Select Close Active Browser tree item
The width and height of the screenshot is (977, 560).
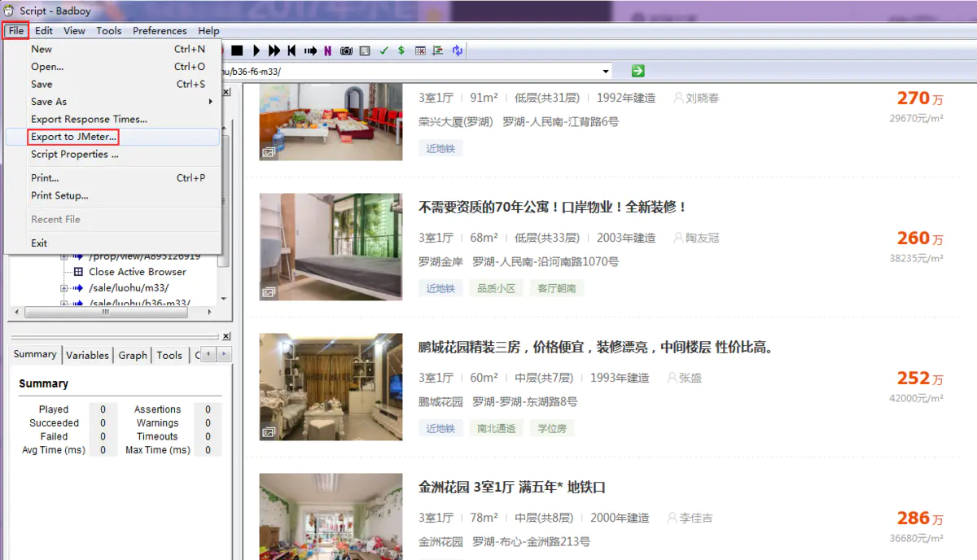pyautogui.click(x=138, y=272)
